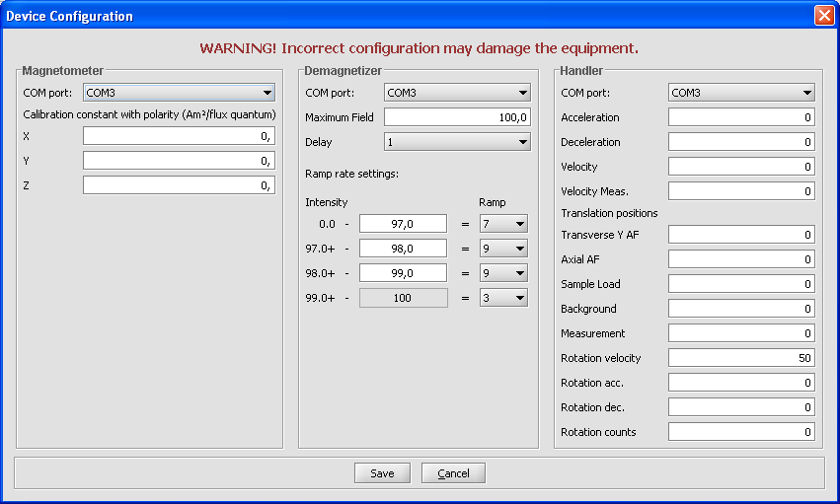This screenshot has height=504, width=840.
Task: Open Ramp dropdown for 97.0+ intensity row
Action: (503, 249)
